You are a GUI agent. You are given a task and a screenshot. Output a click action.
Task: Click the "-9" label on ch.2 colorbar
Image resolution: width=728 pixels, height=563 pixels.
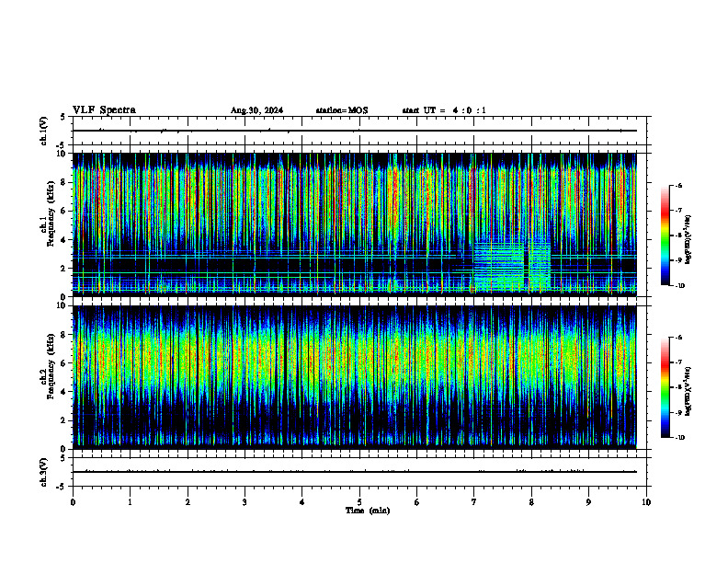point(678,412)
